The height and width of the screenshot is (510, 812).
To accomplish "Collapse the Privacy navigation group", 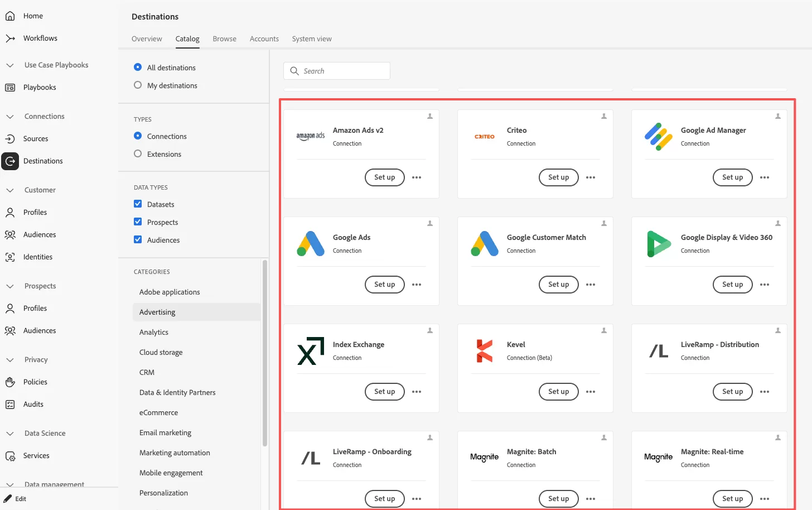I will pos(10,360).
